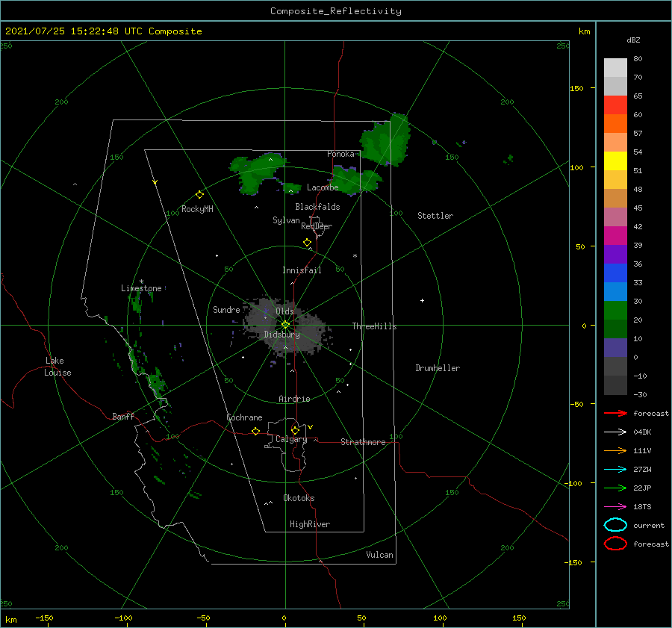Select the red 60-65 dBZ swatch
Screen dimensions: 672x628
pyautogui.click(x=615, y=105)
